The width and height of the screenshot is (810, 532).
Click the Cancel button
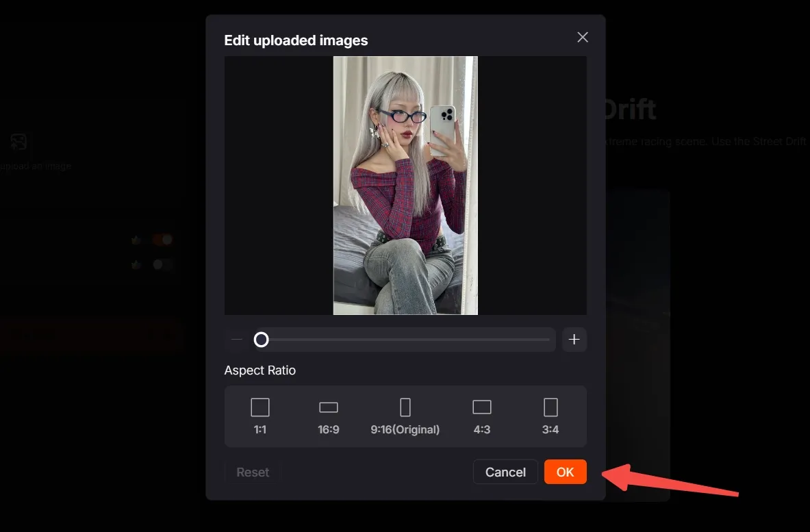pyautogui.click(x=505, y=472)
